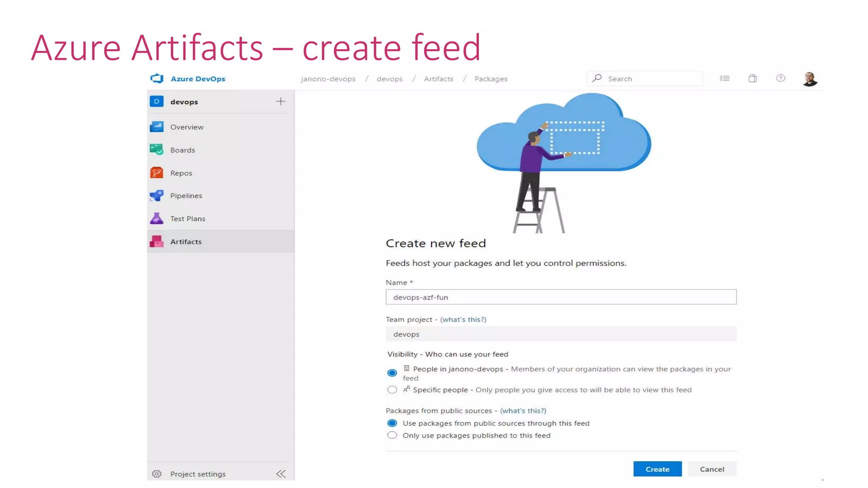Screen dimensions: 868x488
Task: Click the janono-devops breadcrumb
Action: pos(328,79)
